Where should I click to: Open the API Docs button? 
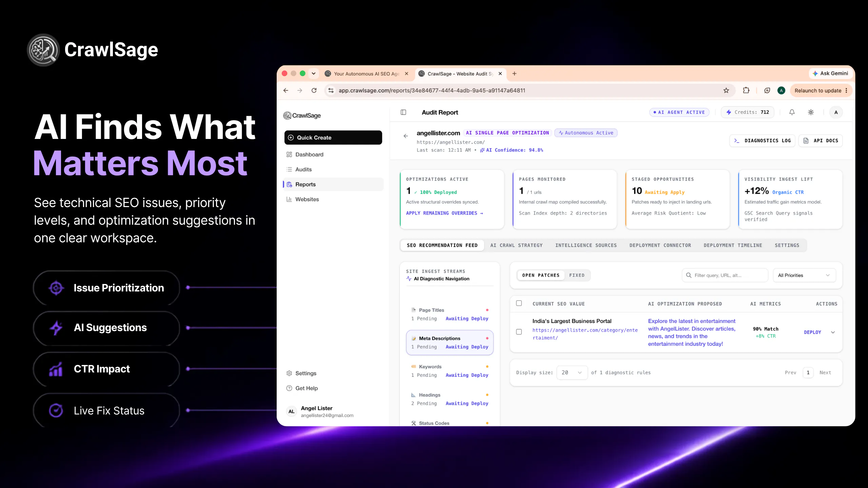[x=821, y=141]
